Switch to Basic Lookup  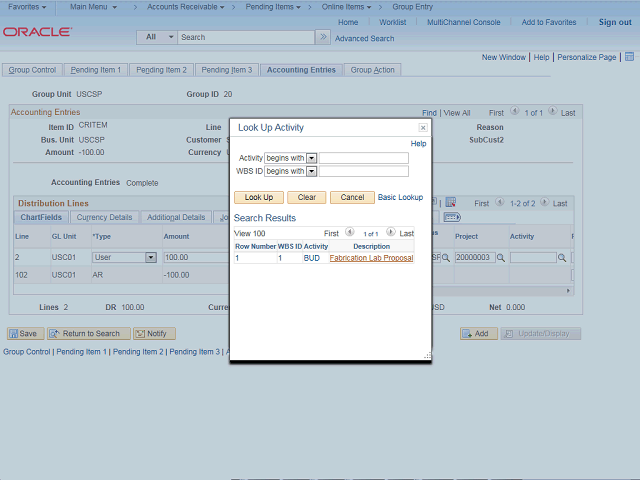(x=400, y=197)
